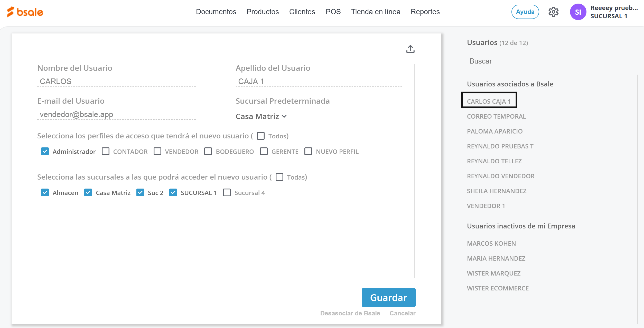Click the Cancelar link
This screenshot has height=328, width=644.
pos(402,313)
